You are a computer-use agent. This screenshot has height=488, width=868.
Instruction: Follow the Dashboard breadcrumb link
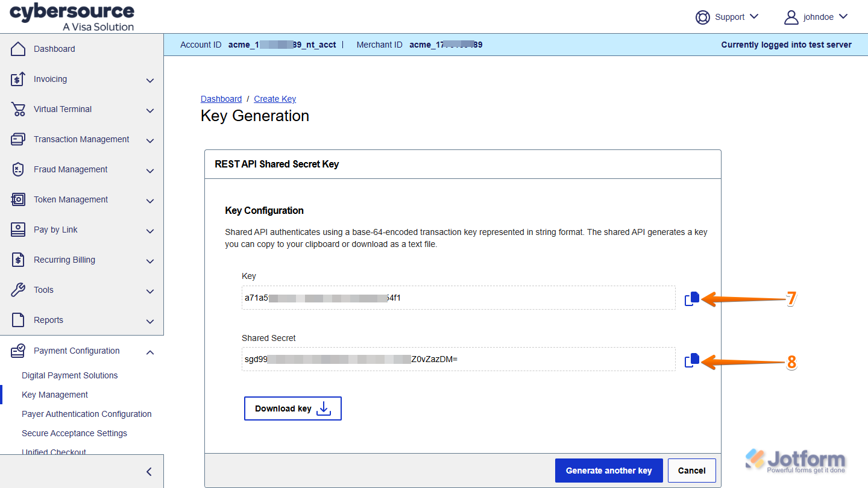point(221,99)
